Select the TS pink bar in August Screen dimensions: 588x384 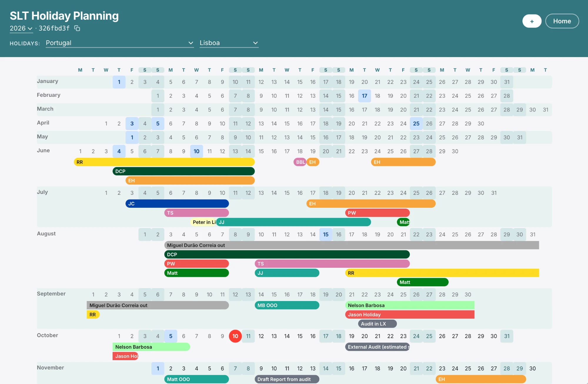click(332, 264)
